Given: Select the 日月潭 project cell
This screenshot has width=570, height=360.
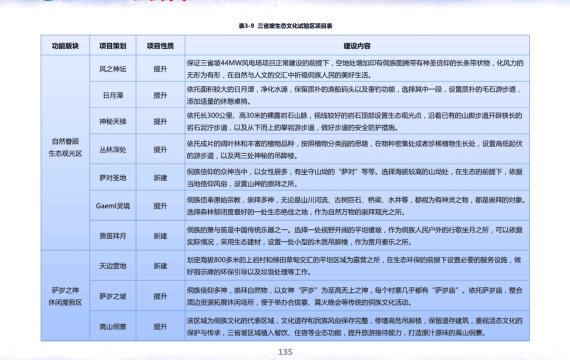Looking at the screenshot, I should point(113,95).
